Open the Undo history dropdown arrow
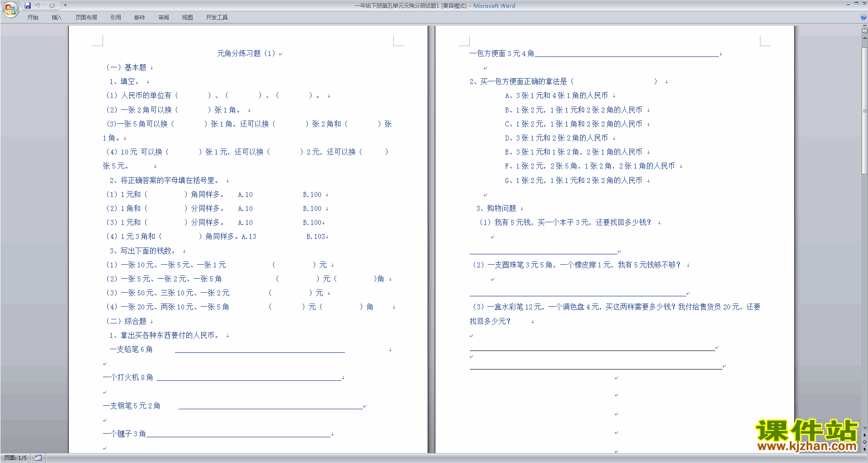This screenshot has width=868, height=463. (44, 5)
